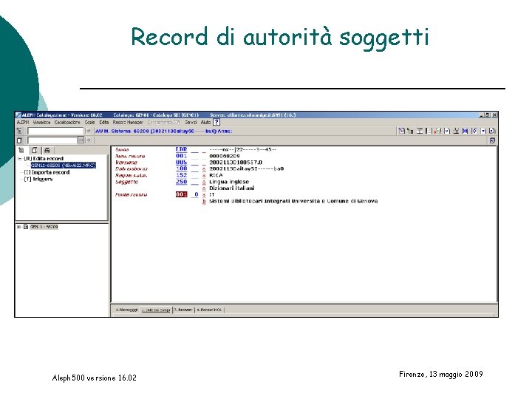The width and height of the screenshot is (532, 399).
Task: Click the 'IT' subfield value
Action: click(x=212, y=194)
